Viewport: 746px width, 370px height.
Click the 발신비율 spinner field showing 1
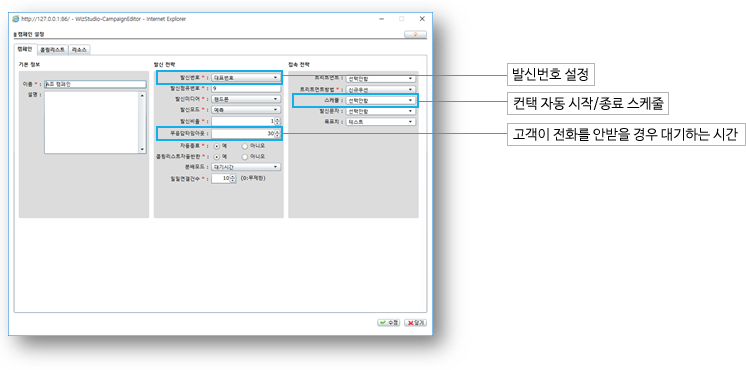pos(245,121)
